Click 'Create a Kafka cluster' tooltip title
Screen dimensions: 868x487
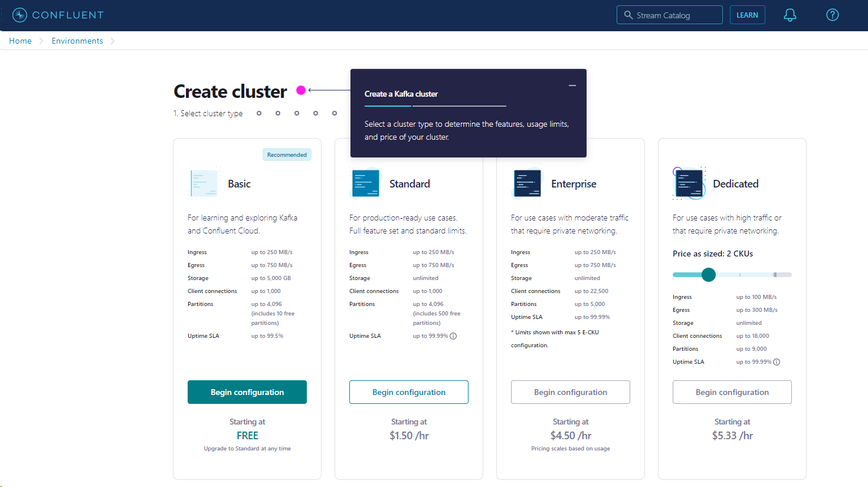click(401, 94)
